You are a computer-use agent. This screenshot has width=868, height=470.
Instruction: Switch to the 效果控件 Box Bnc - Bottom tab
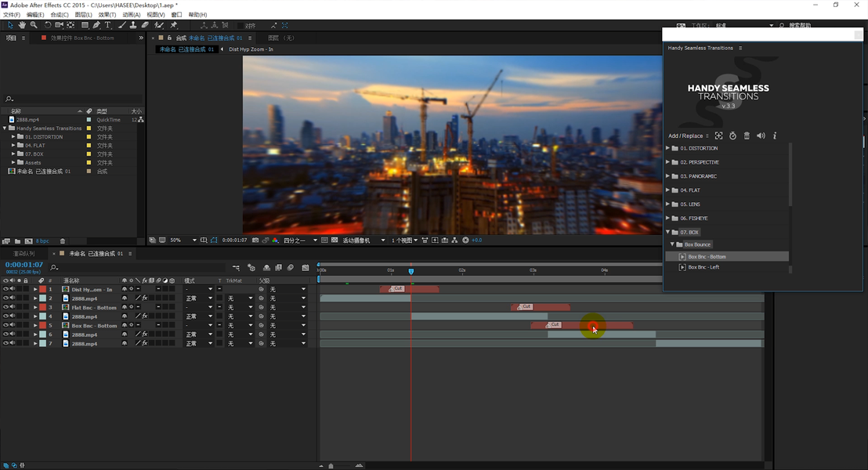pyautogui.click(x=82, y=38)
